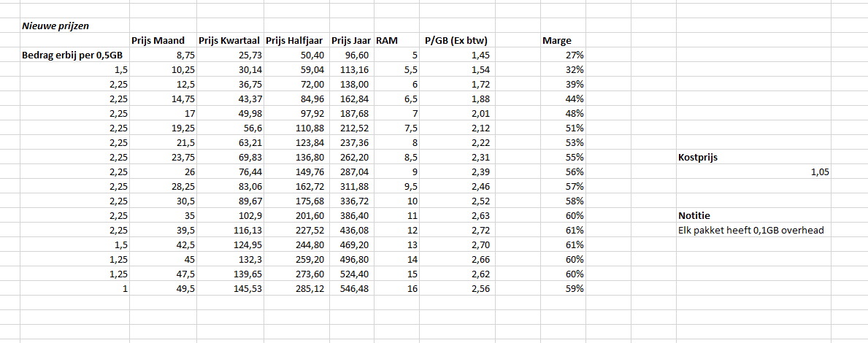Click the 'Marge' header cell

[x=556, y=40]
